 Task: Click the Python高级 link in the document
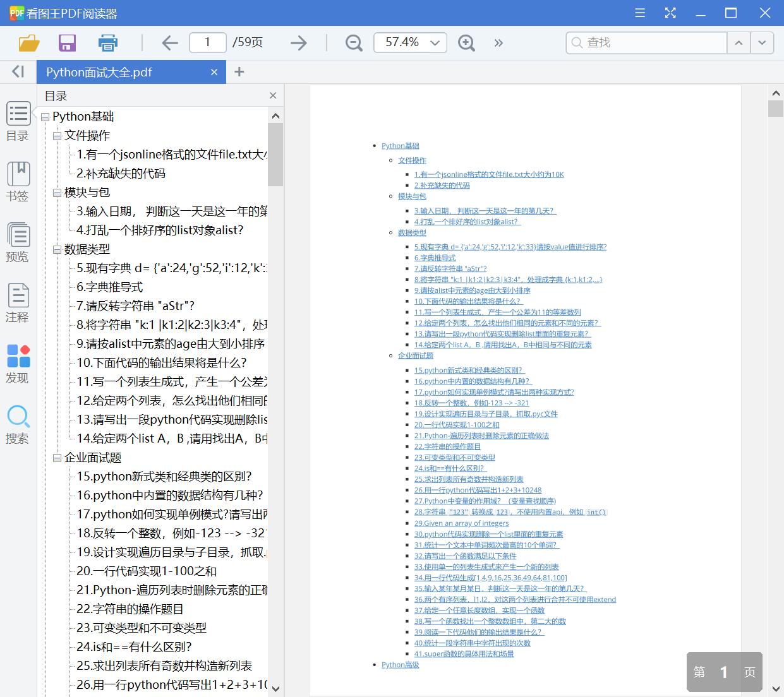(x=400, y=664)
